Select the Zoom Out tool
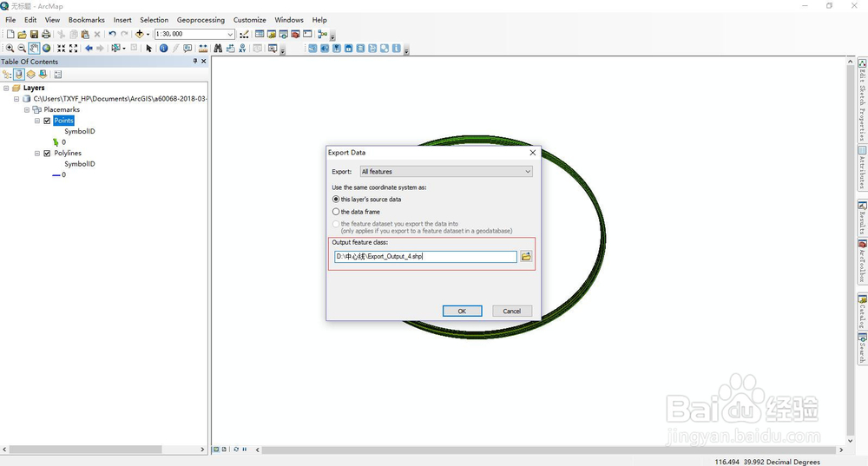The width and height of the screenshot is (868, 466). coord(22,49)
